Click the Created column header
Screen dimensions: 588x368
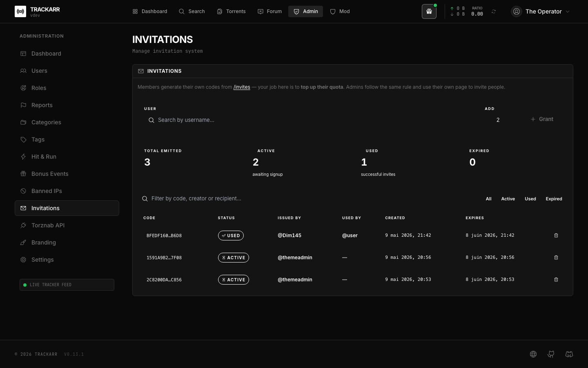point(395,218)
